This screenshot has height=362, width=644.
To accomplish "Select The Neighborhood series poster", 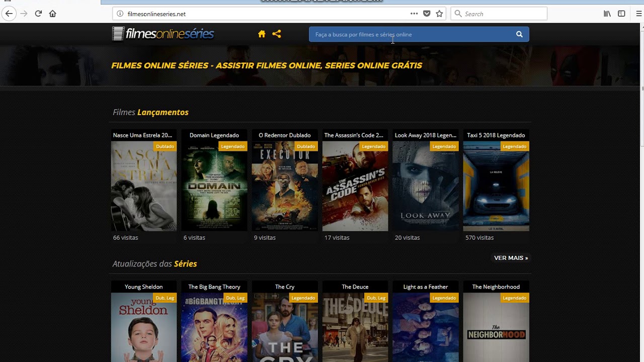I will pos(496,327).
